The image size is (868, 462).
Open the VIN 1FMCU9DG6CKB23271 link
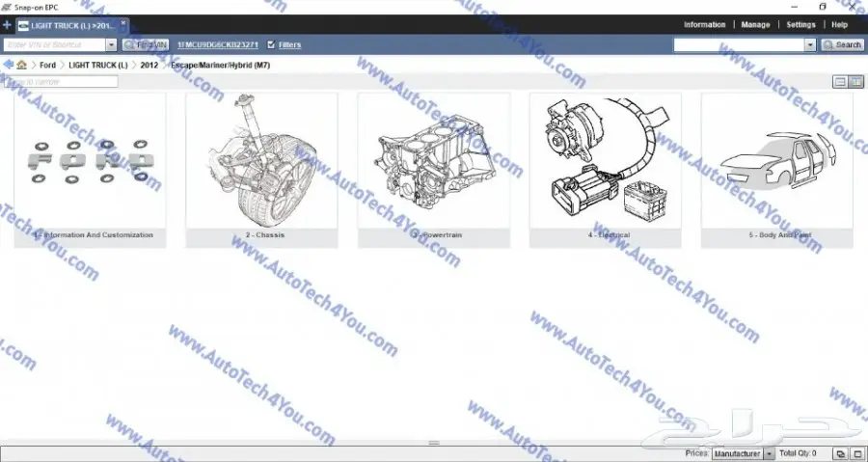coord(218,44)
